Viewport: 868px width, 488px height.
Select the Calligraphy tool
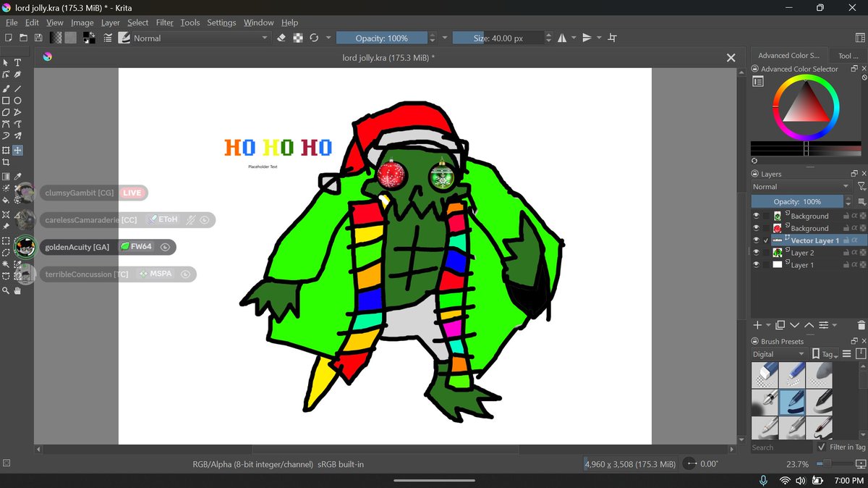point(17,75)
